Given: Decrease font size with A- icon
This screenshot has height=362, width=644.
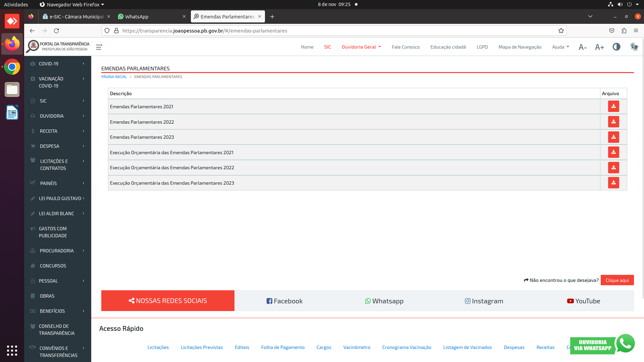Looking at the screenshot, I should click(583, 47).
